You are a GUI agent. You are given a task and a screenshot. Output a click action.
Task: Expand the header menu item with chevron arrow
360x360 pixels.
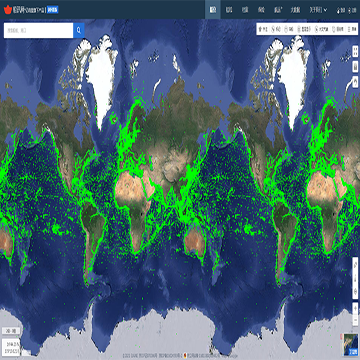[x=318, y=10]
